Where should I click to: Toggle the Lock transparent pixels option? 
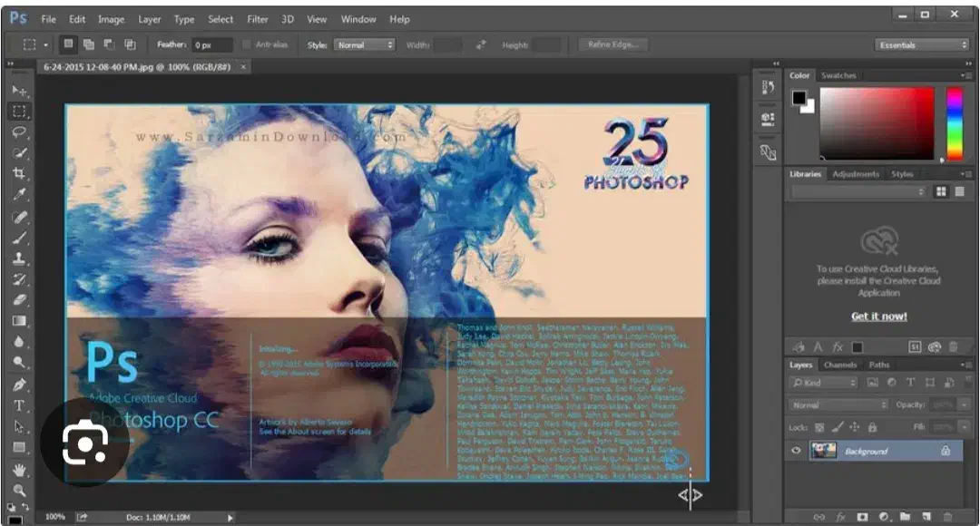[x=819, y=426]
